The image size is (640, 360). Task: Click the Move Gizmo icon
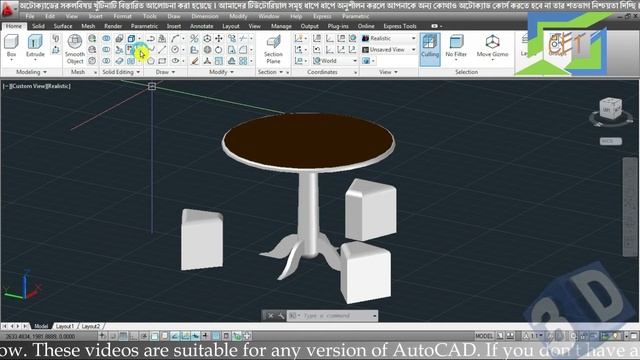pos(492,46)
